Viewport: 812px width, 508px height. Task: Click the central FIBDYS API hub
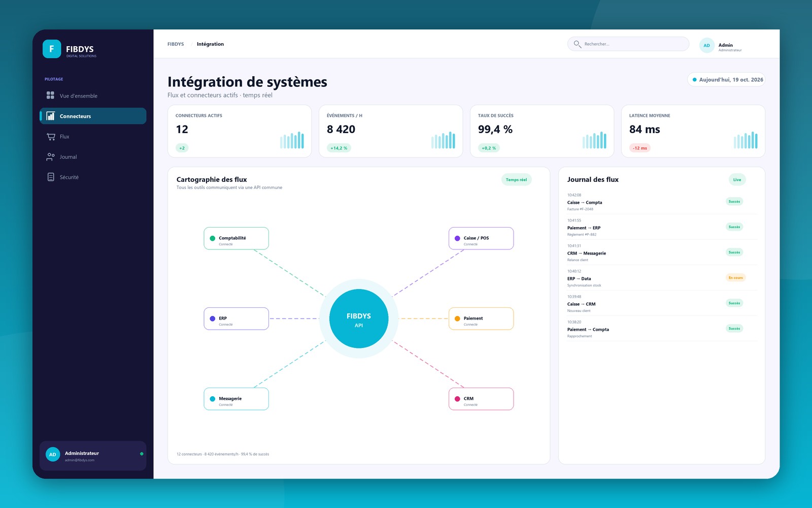tap(359, 319)
